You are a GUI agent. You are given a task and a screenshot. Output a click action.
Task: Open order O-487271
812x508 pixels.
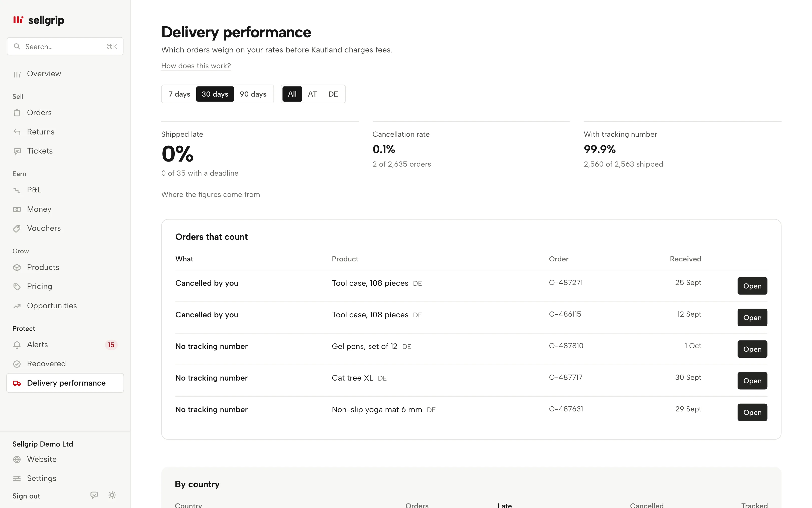coord(752,286)
